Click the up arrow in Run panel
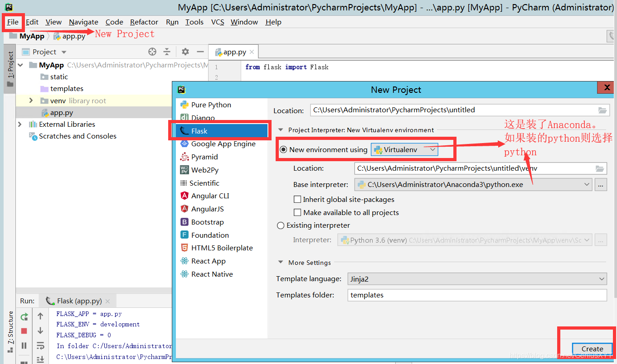The height and width of the screenshot is (364, 617). (x=40, y=316)
